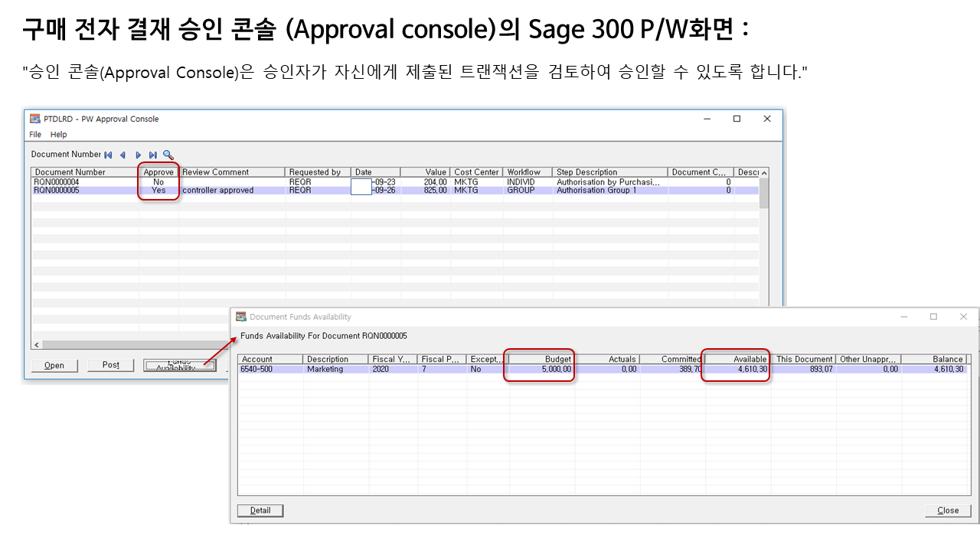Click Document Funds Availability title icon
This screenshot has height=551, width=980.
click(241, 317)
